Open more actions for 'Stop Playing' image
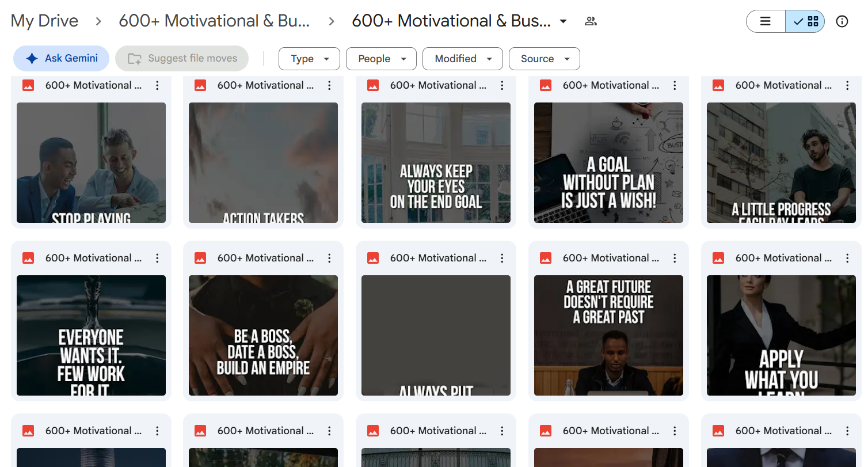Screen dimensions: 868x467 tap(157, 86)
